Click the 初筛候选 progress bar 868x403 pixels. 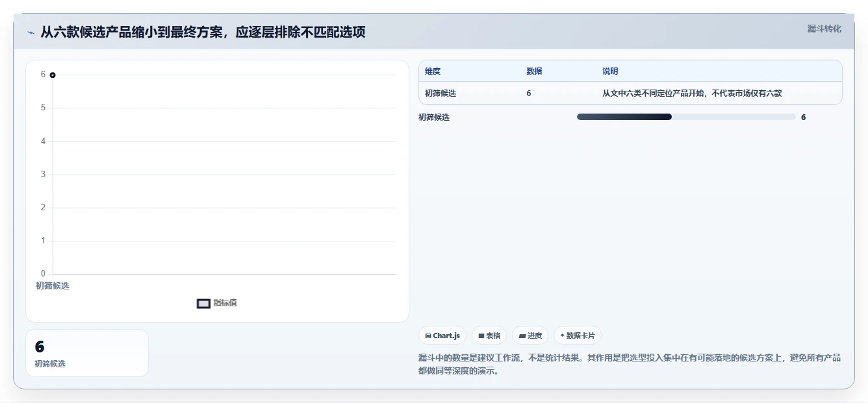(x=686, y=117)
